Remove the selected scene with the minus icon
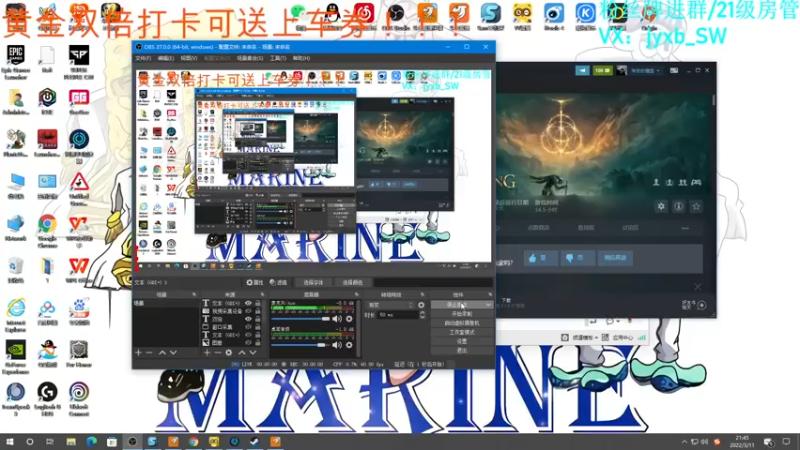The image size is (800, 450). (149, 353)
